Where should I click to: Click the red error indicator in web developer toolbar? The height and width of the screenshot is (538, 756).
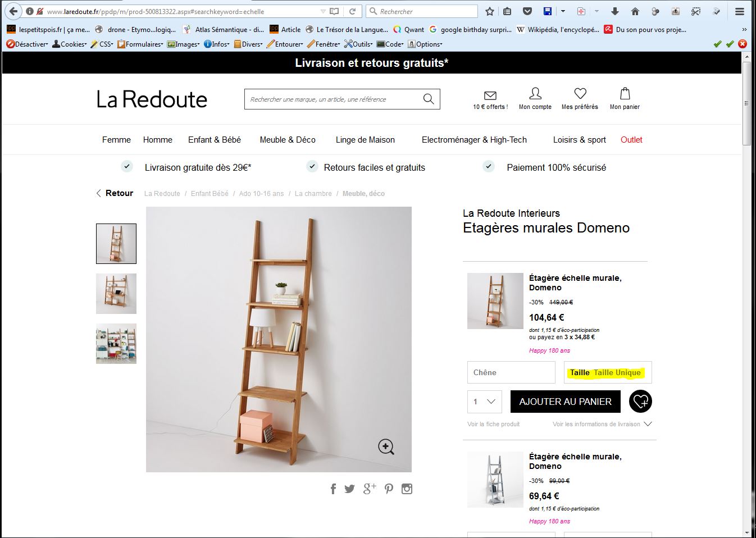click(x=743, y=44)
